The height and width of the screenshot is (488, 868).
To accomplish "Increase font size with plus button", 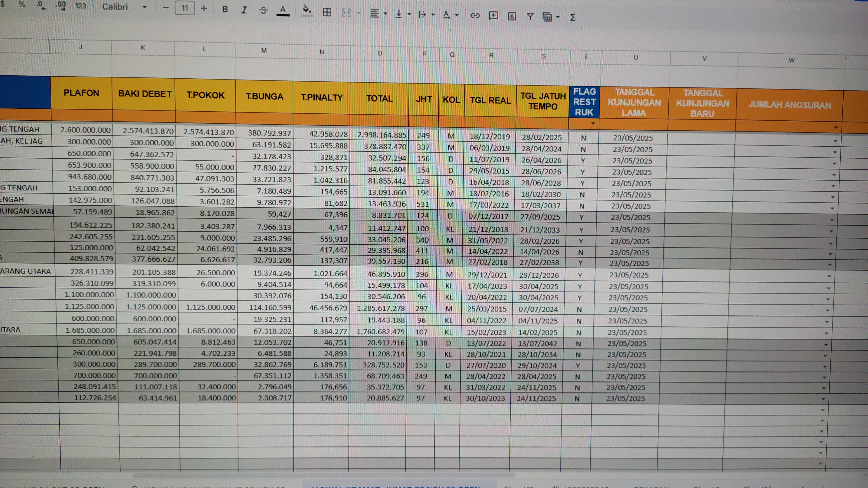I will click(x=204, y=8).
